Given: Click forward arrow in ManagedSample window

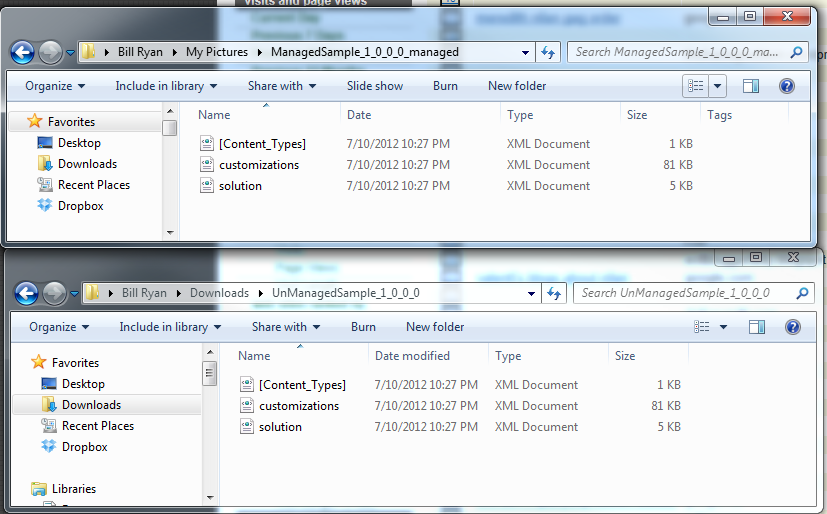Looking at the screenshot, I should [x=50, y=52].
